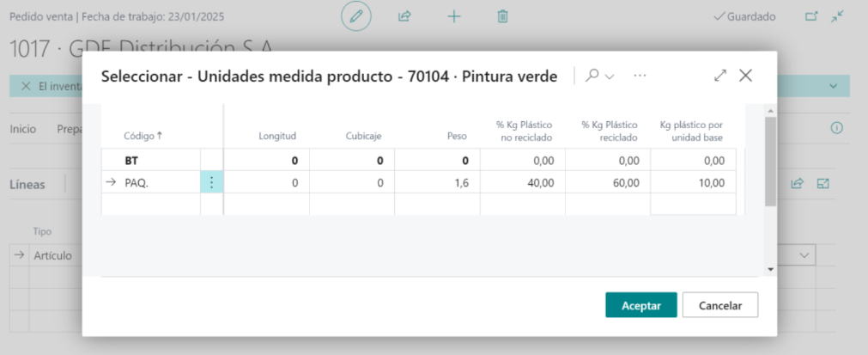Screen dimensions: 868x355
Task: Click the Cancelar button
Action: 720,305
